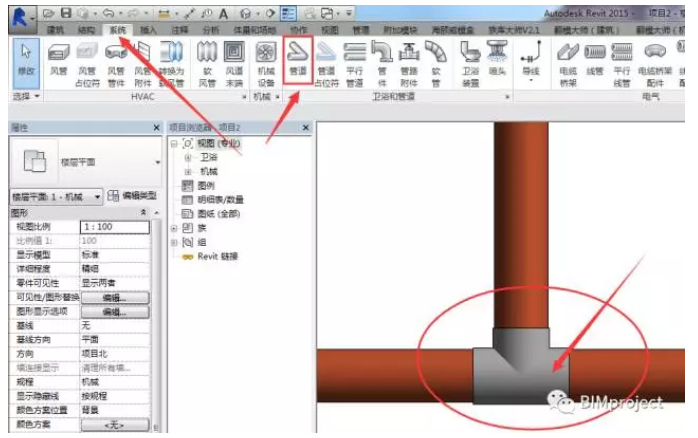Open Mechanical Equipment (机械设备) tool
This screenshot has height=438, width=698.
click(266, 64)
